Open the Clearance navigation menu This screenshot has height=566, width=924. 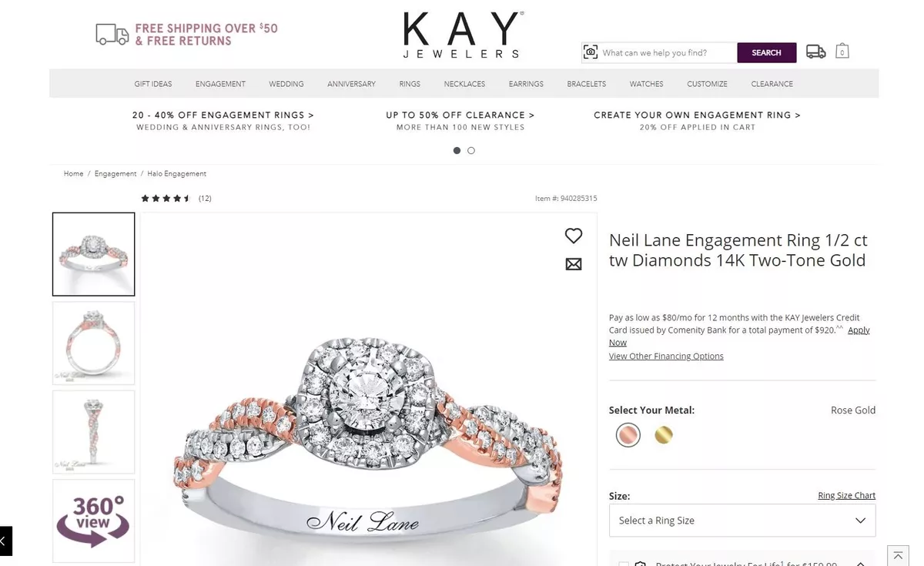pyautogui.click(x=772, y=84)
